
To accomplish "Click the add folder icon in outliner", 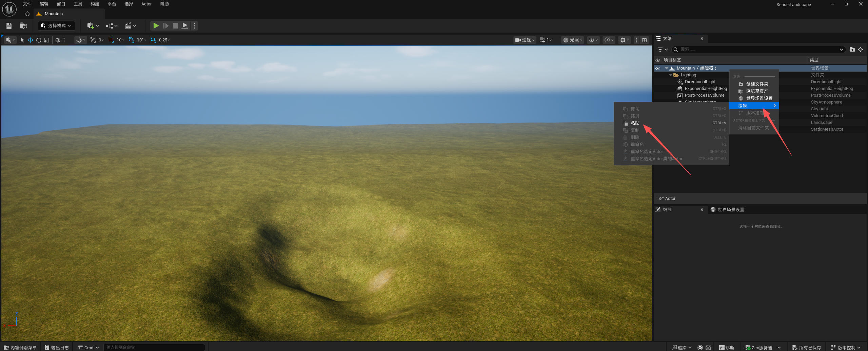I will (x=852, y=50).
